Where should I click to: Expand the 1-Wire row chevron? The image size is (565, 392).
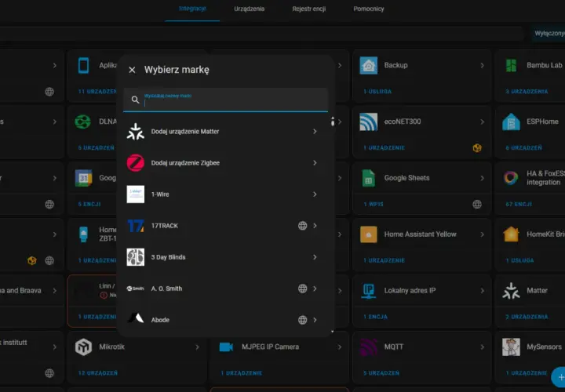[315, 194]
